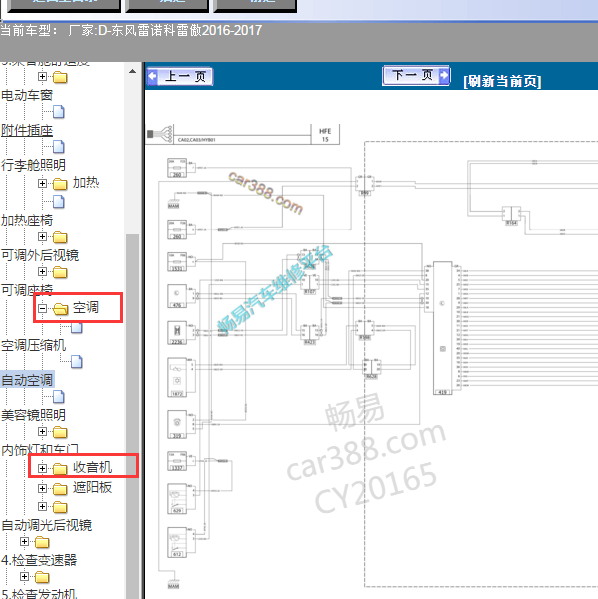
Task: Select the highlighted 自动空调 entry
Action: click(27, 380)
